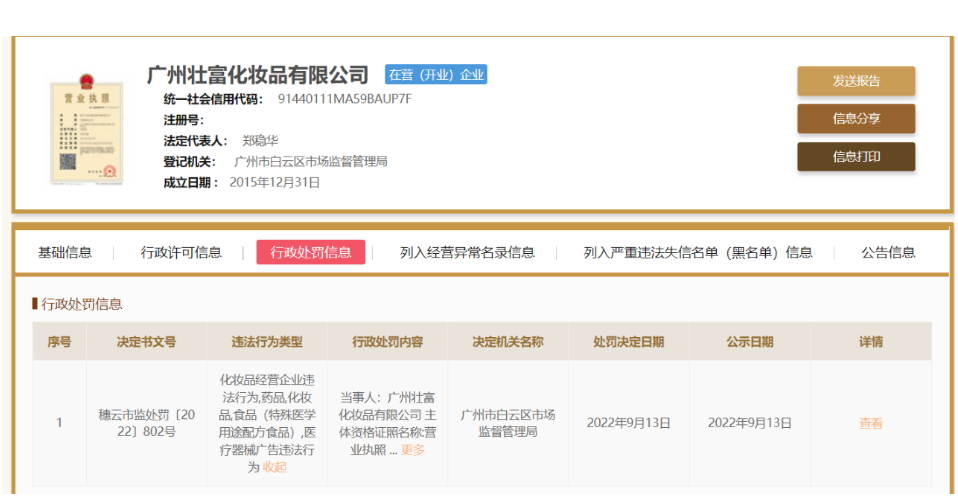The height and width of the screenshot is (502, 958).
Task: Click the 发送报告 button
Action: click(855, 81)
